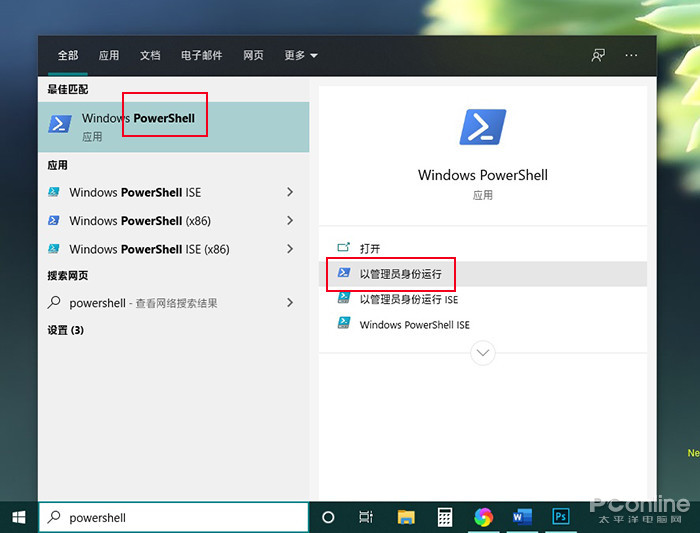Open the three-dot more options menu
Image resolution: width=700 pixels, height=533 pixels.
coord(631,55)
